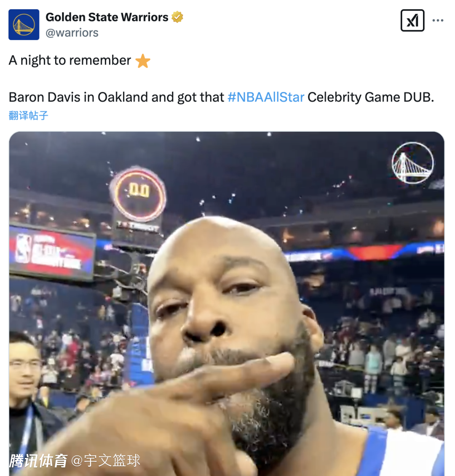Viewport: 455px width, 476px height.
Task: Click the Grok xI icon
Action: pos(412,20)
